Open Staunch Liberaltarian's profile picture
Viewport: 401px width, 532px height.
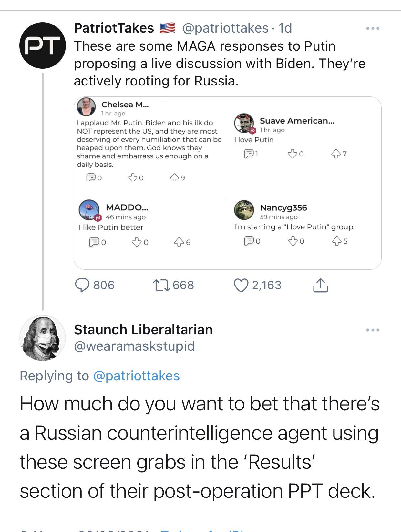click(x=42, y=338)
